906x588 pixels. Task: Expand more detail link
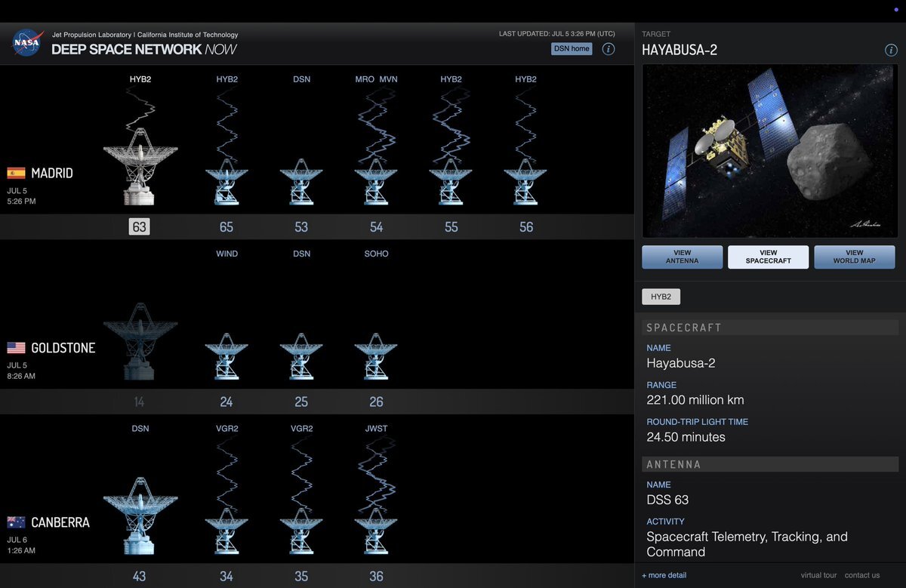coord(664,575)
